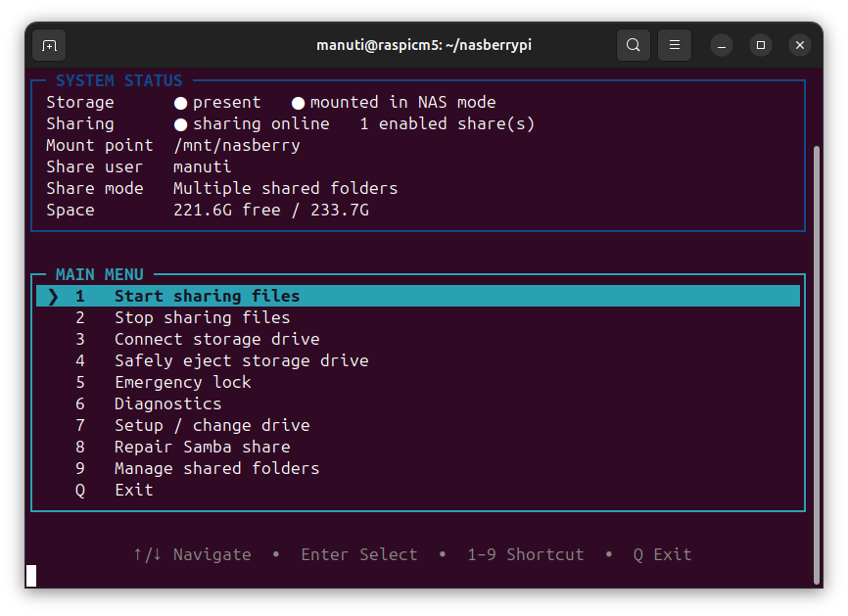848x616 pixels.
Task: Click the 'Space' row label
Action: 71,210
